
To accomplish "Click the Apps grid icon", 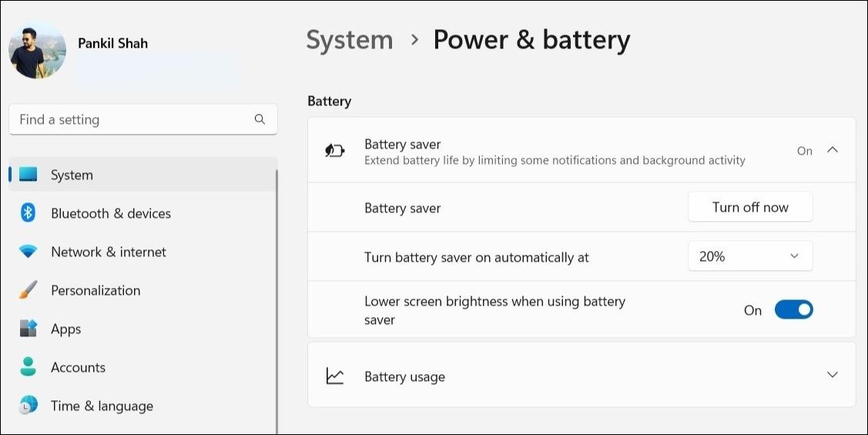I will [28, 329].
